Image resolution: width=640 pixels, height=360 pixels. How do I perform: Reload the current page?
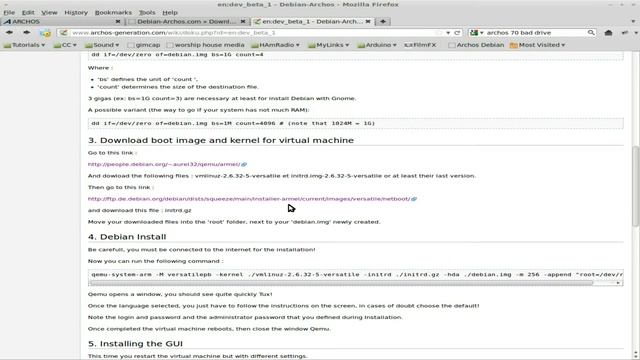coord(457,33)
